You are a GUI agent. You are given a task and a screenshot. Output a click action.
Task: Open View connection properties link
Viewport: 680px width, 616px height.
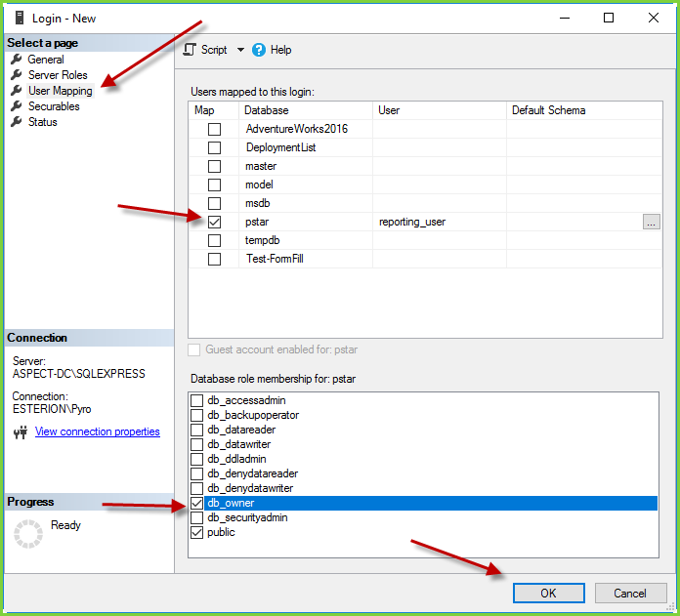(98, 431)
